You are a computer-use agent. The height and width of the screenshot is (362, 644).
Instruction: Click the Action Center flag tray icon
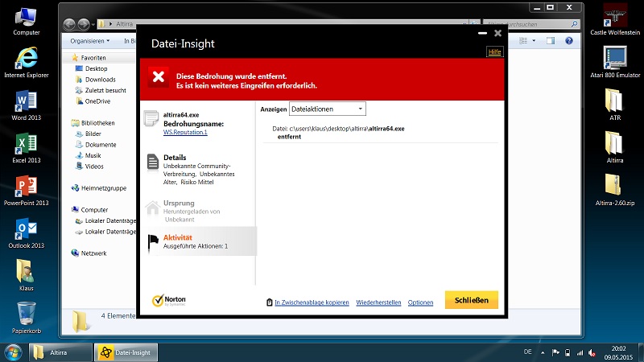(x=555, y=352)
